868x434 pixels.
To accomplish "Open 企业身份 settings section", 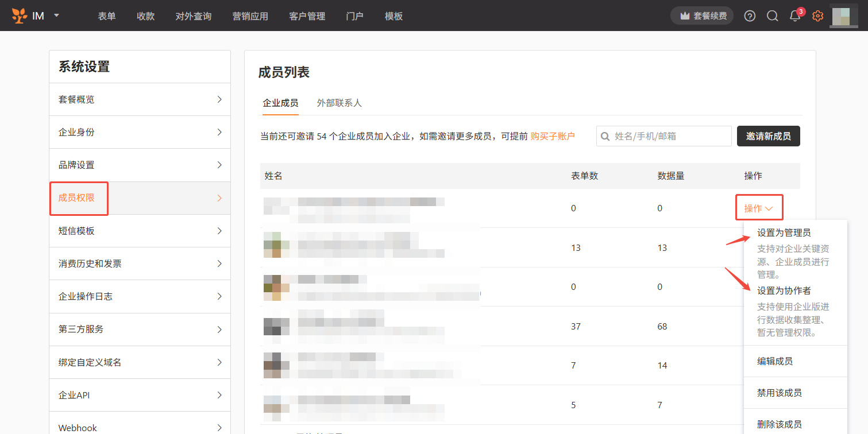I will (x=140, y=132).
